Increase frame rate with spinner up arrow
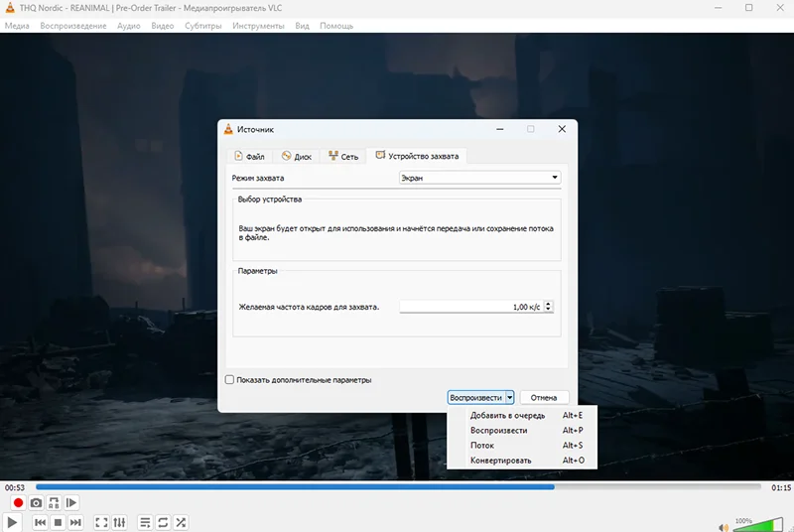Screen dimensions: 794x532 coord(548,304)
